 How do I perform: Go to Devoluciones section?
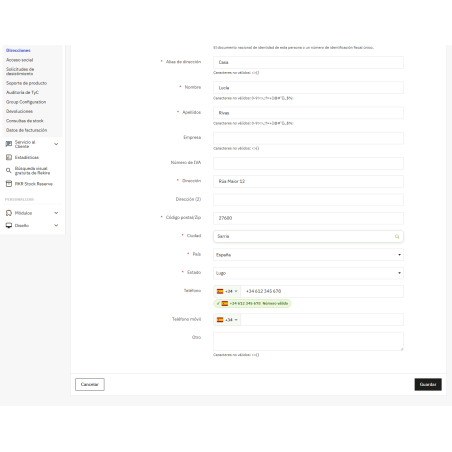coord(19,111)
